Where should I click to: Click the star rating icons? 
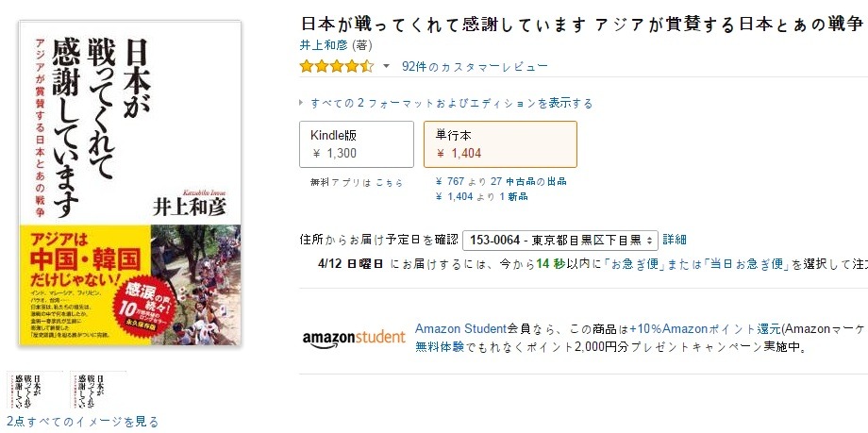(336, 67)
